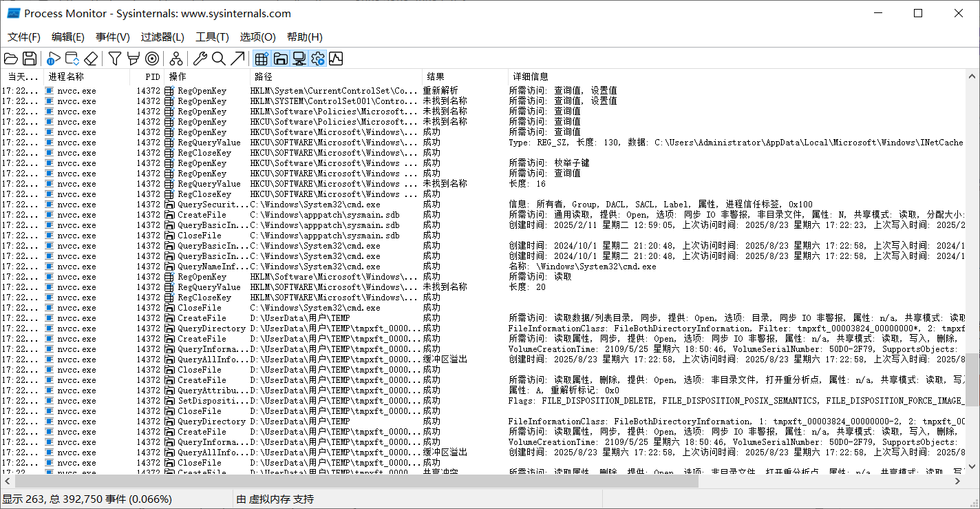Image resolution: width=980 pixels, height=509 pixels.
Task: Click the vertical scrollbar thumb
Action: 972,380
